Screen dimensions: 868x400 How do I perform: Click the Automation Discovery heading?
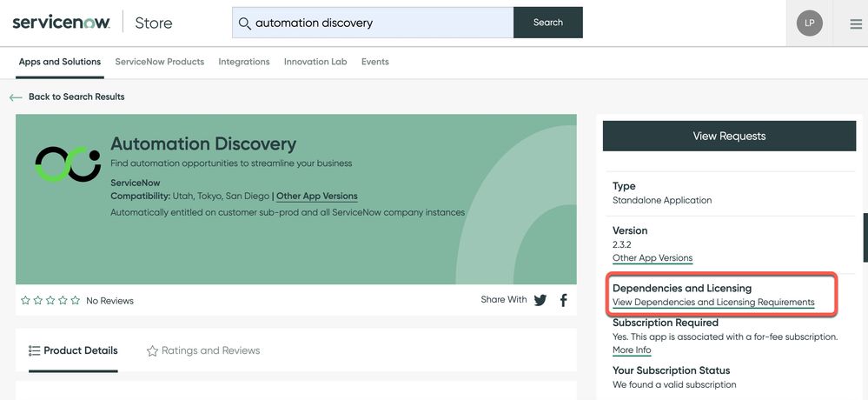(x=203, y=144)
